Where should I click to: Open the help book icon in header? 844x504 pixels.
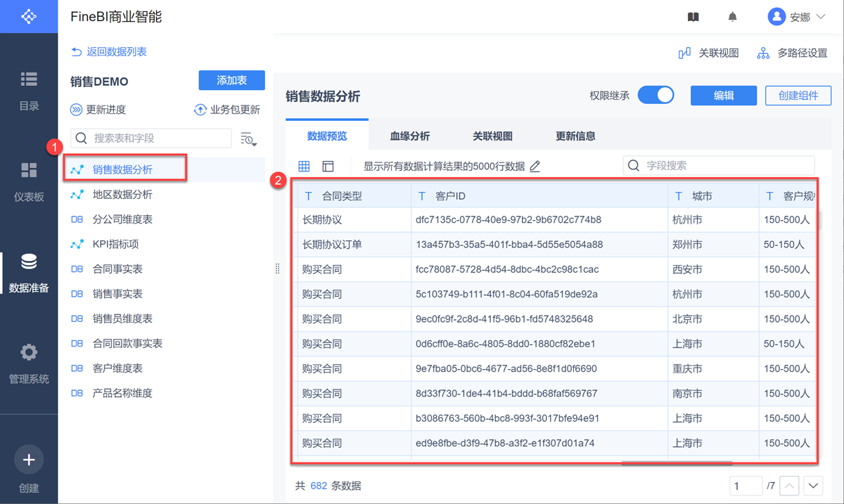pyautogui.click(x=693, y=17)
